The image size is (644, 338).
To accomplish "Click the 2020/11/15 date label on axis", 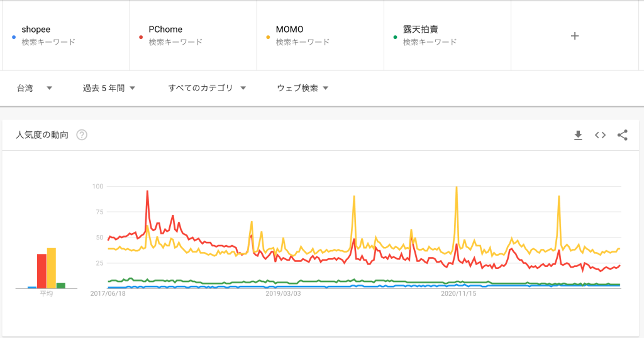I will (x=458, y=293).
